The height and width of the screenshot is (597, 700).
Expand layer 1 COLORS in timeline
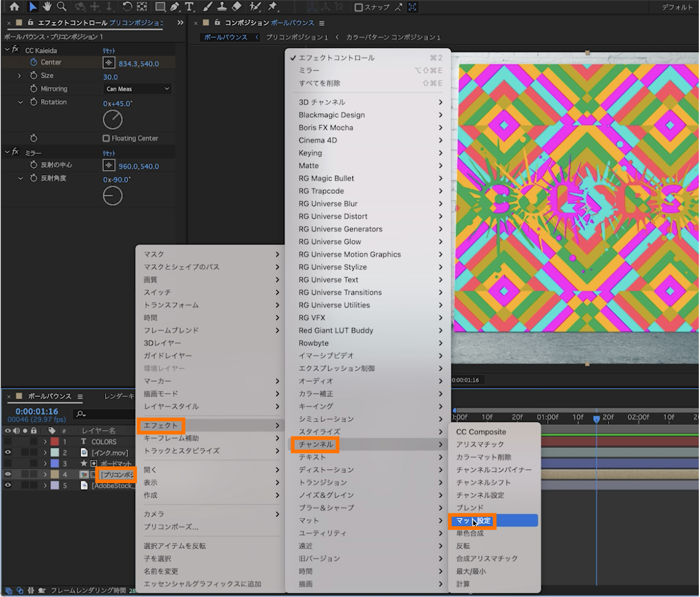point(45,441)
